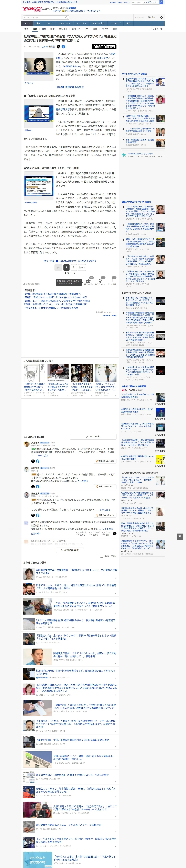Open the 購入履歴 link
The width and height of the screenshot is (186, 868).
(152, 17)
